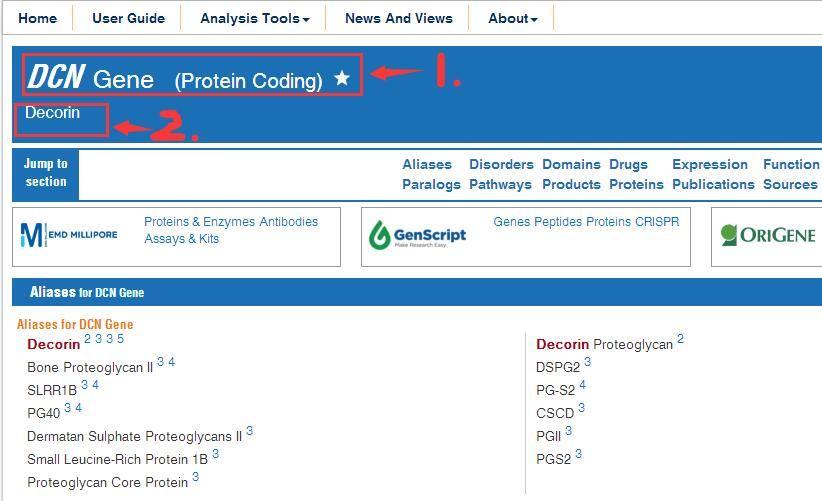The image size is (822, 501).
Task: Jump to the Pathways section
Action: 500,184
